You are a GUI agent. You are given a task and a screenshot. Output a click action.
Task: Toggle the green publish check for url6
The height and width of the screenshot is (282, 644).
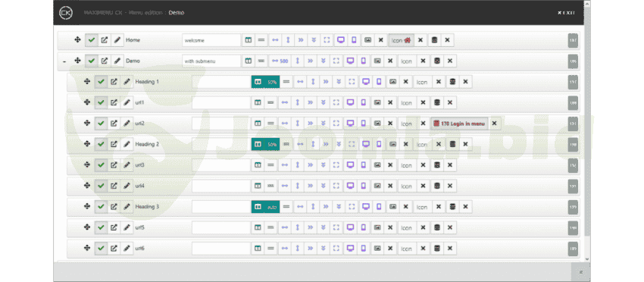[x=101, y=249]
